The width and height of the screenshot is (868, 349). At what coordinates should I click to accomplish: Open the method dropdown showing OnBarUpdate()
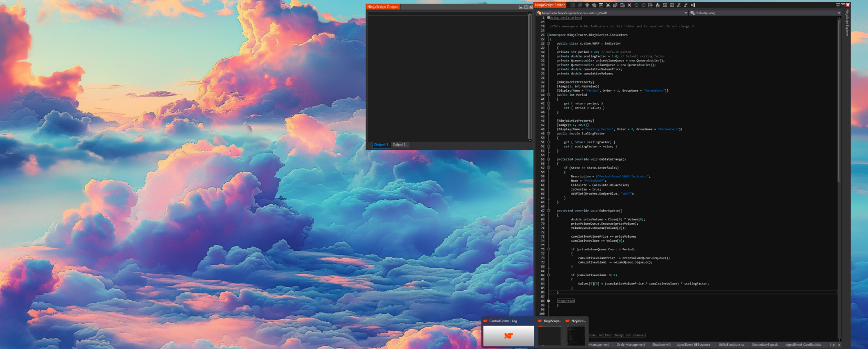click(766, 13)
